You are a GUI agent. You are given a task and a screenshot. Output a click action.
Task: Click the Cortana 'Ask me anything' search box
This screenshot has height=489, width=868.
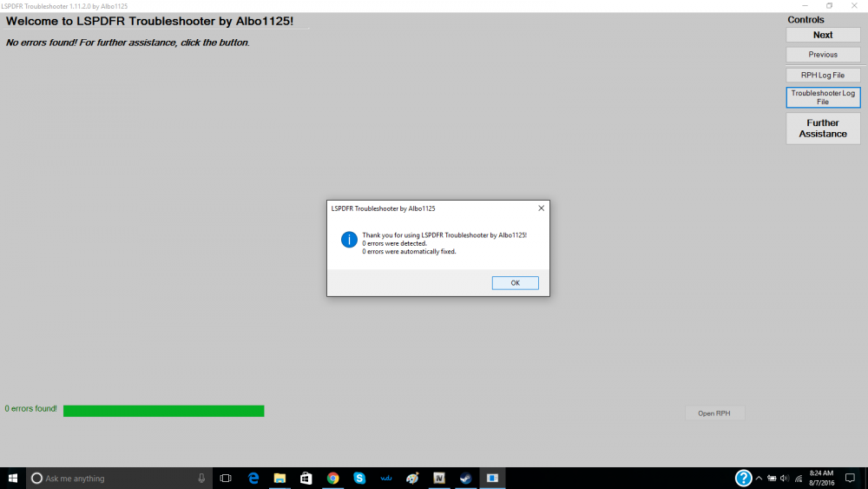coord(119,478)
